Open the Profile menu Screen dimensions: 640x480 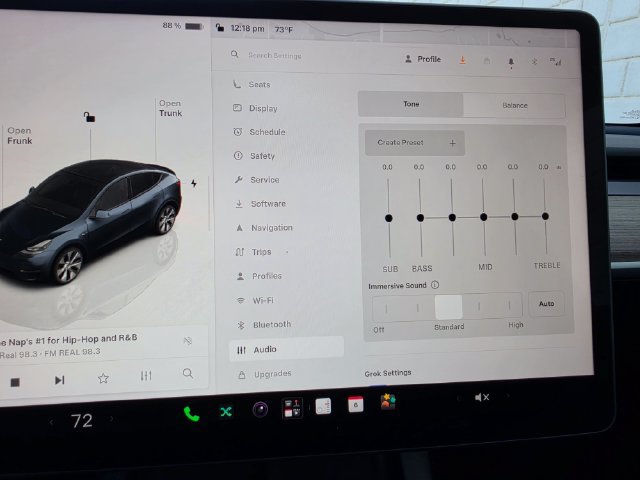[x=423, y=59]
